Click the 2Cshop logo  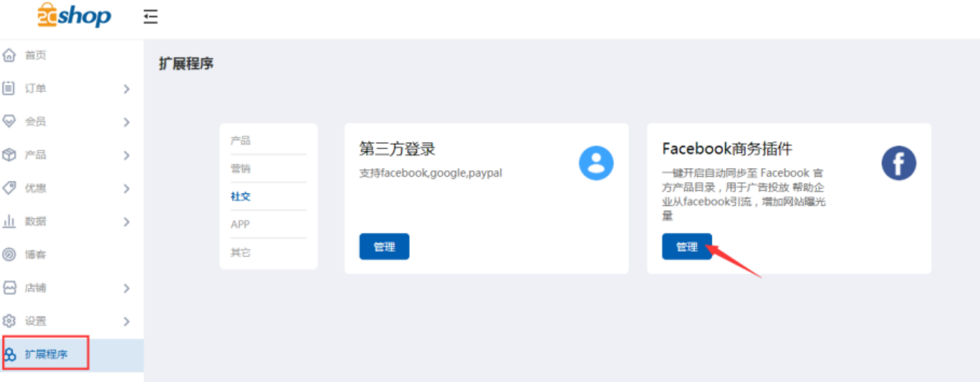74,15
